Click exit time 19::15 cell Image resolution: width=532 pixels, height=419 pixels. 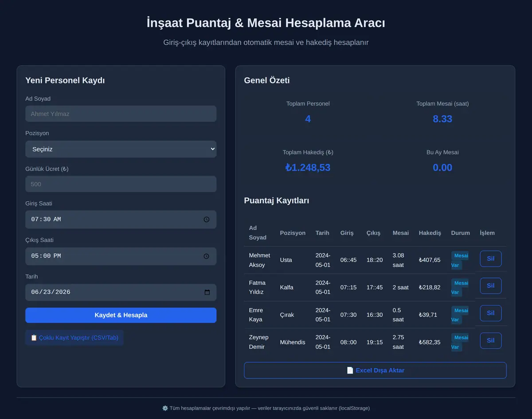click(x=375, y=342)
